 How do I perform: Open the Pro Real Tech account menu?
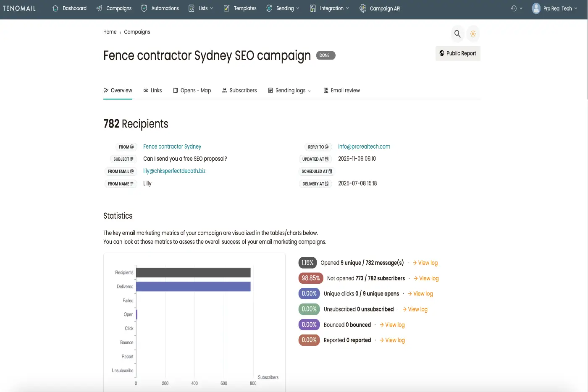555,8
